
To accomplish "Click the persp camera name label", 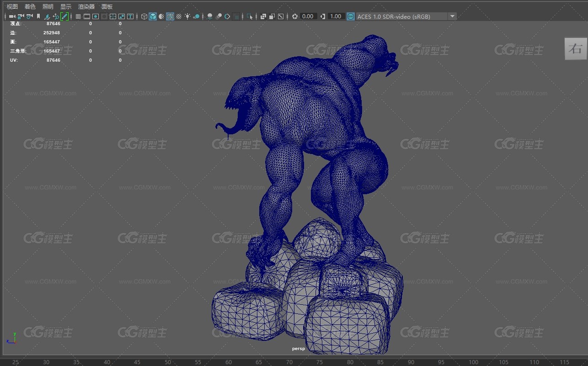I will click(298, 349).
